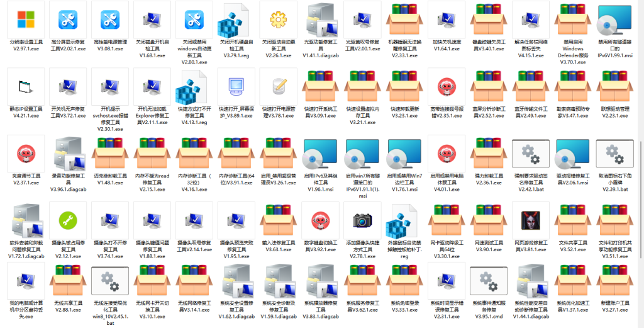
Task: Select 新建账户工具 V3.27.1.exe file
Action: pyautogui.click(x=616, y=281)
